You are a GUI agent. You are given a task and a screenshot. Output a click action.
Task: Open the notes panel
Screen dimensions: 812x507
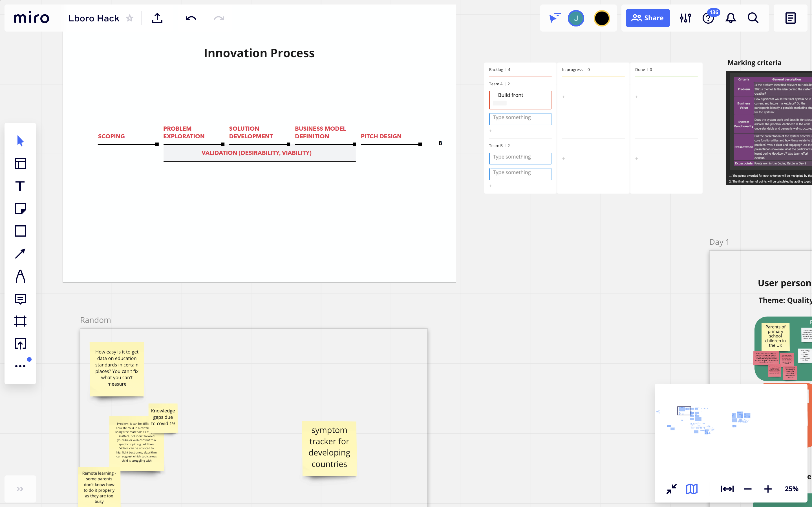point(790,18)
